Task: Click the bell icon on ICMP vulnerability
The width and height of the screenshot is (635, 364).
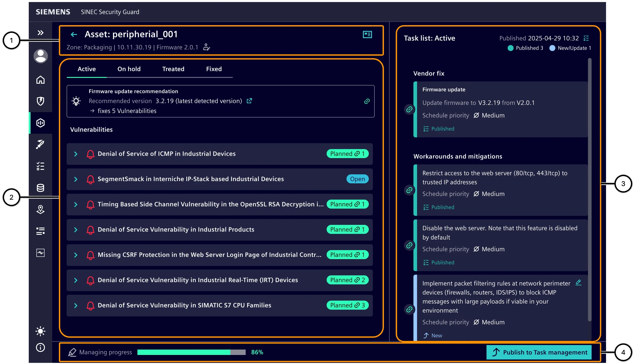Action: (x=90, y=154)
